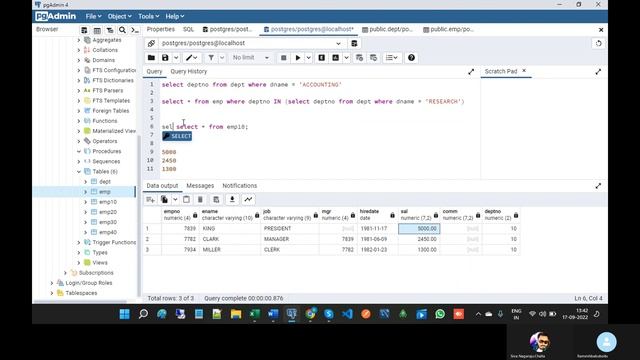Click the Delete row trash icon
Image resolution: width=640 pixels, height=360 pixels.
(x=200, y=199)
